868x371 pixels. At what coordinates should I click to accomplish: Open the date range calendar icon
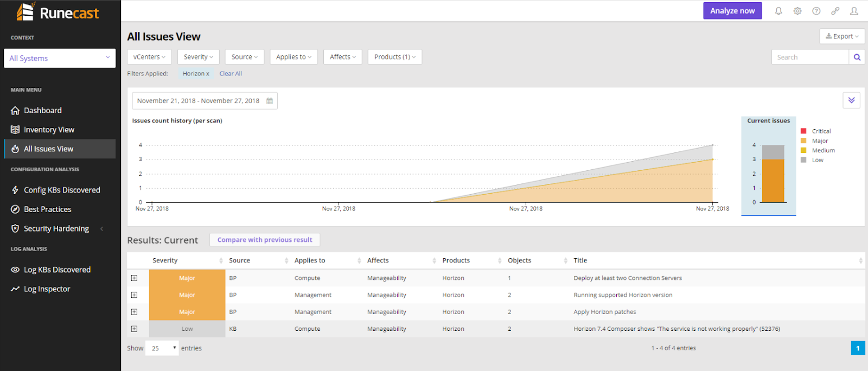coord(270,101)
